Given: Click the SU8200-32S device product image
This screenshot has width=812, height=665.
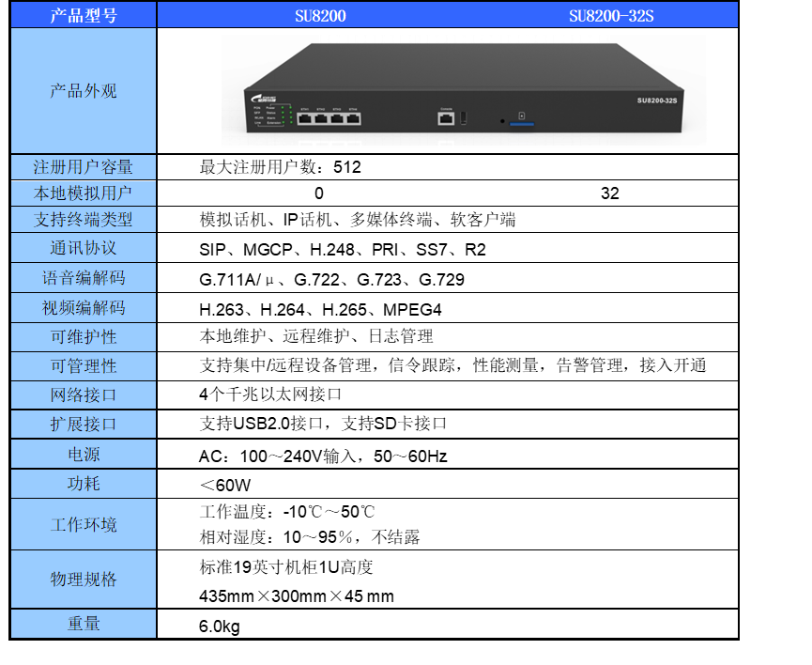Looking at the screenshot, I should point(464,89).
